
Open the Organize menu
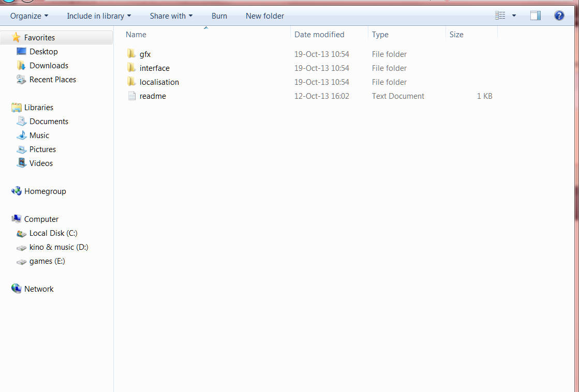[29, 16]
